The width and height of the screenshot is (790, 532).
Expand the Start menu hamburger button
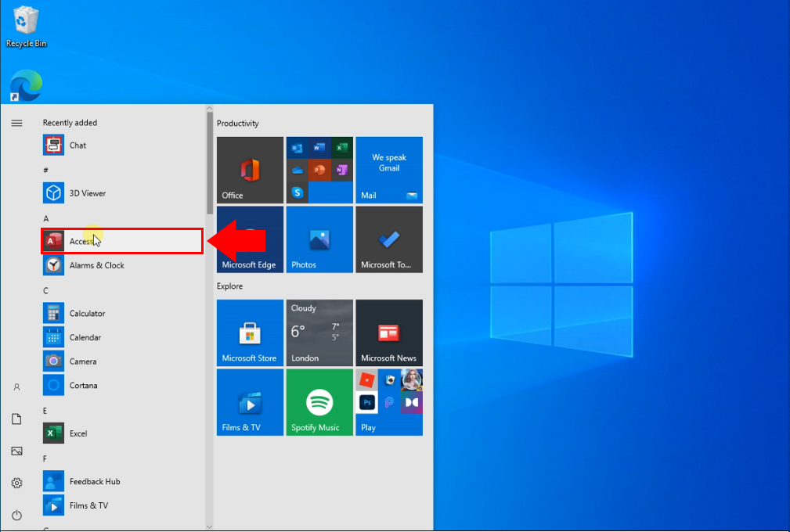pos(16,123)
